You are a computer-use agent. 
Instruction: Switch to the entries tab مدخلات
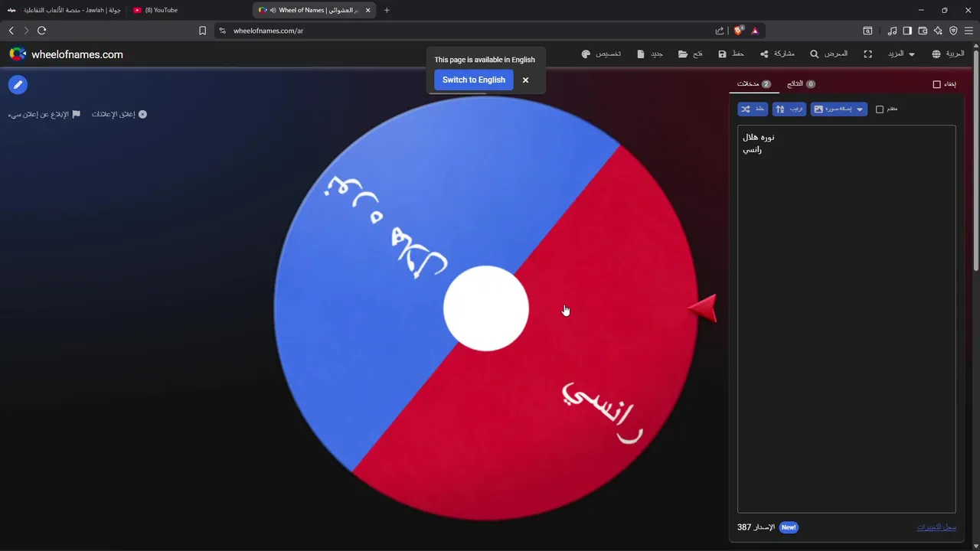754,83
